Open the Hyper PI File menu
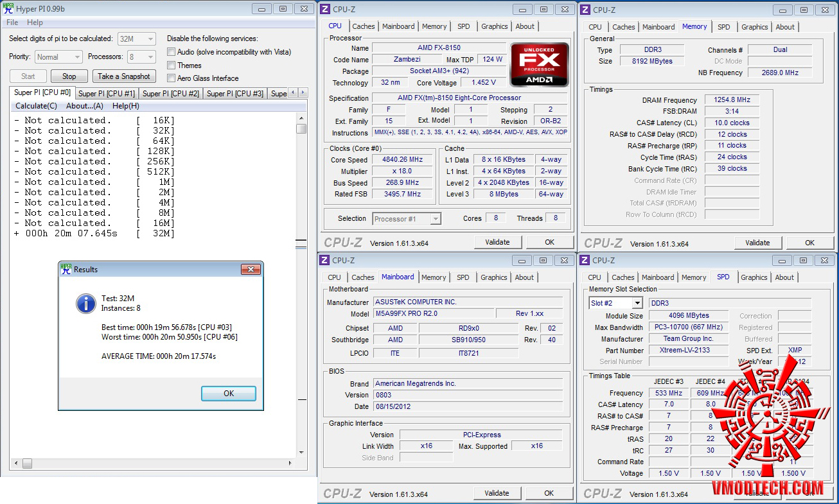The width and height of the screenshot is (839, 504). (12, 22)
